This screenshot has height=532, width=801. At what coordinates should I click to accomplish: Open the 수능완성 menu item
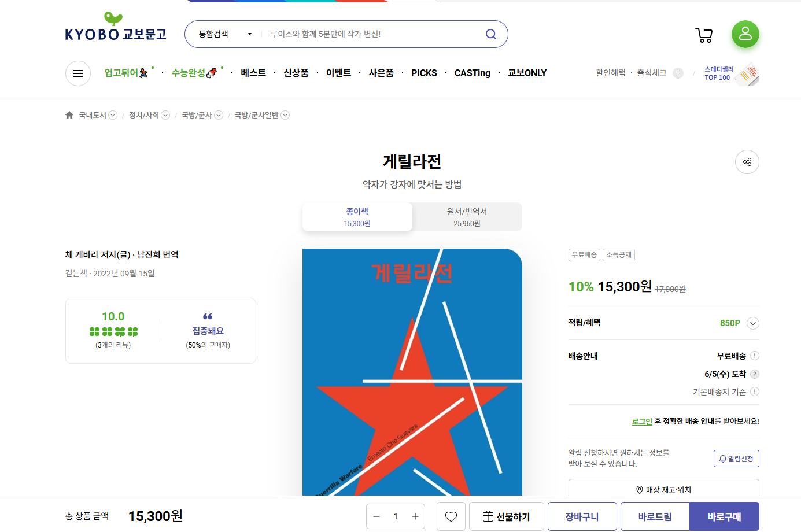[194, 73]
